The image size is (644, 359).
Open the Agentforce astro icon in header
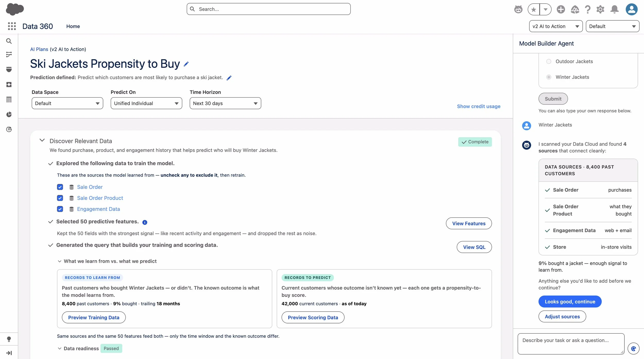click(x=518, y=9)
